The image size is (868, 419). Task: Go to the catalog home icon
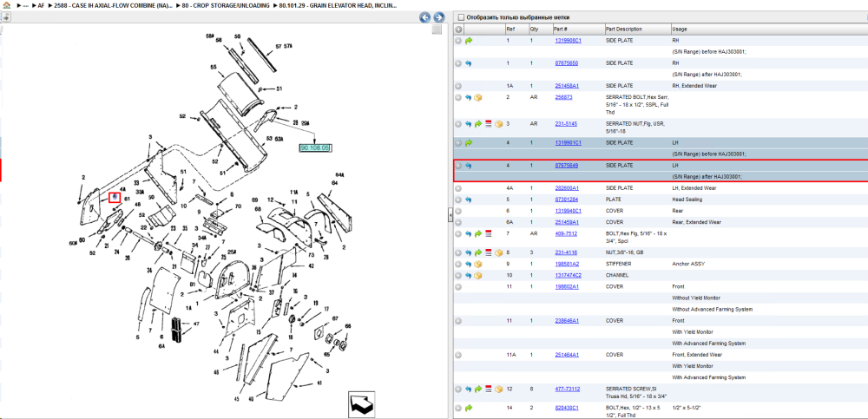click(x=7, y=5)
